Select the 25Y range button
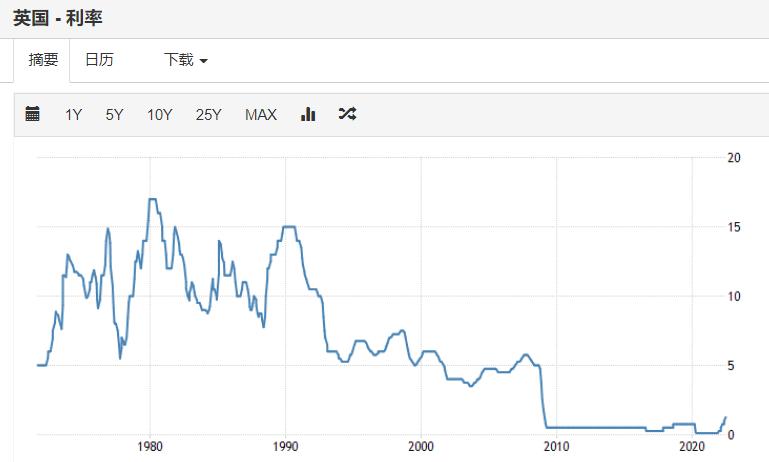 pyautogui.click(x=209, y=114)
